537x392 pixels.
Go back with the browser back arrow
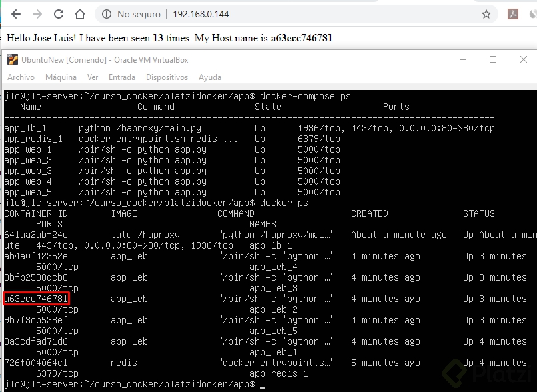tap(16, 14)
